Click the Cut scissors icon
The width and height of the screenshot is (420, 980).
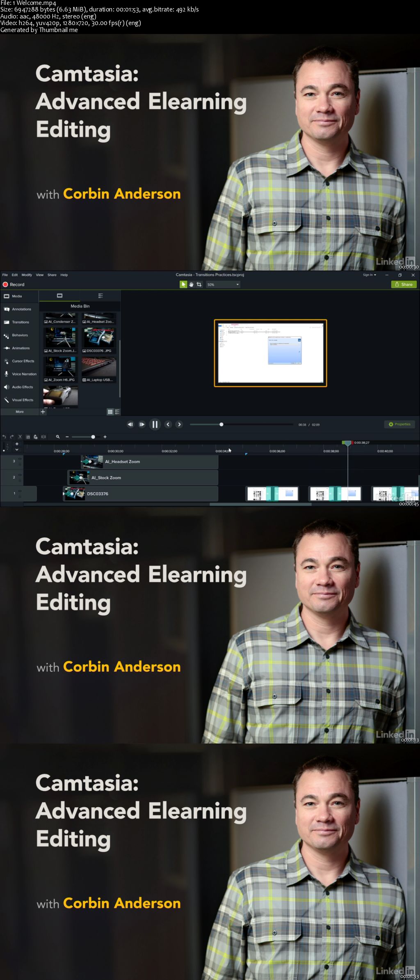[20, 437]
